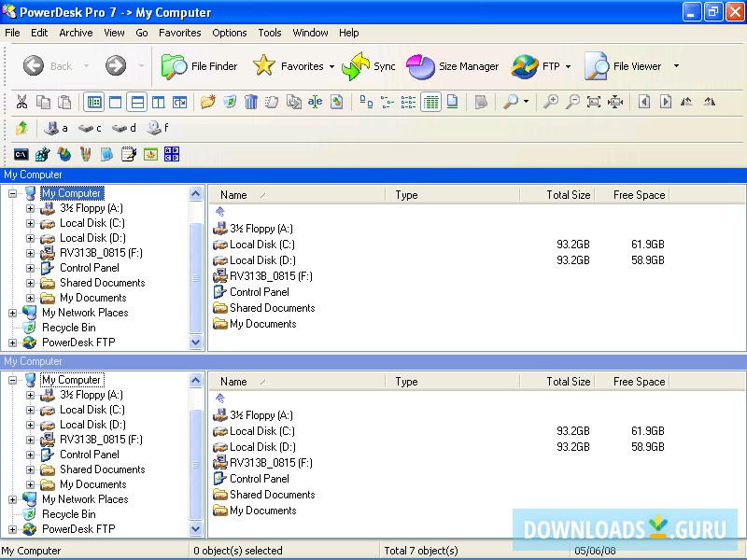
Task: Expand Local Disk (C:) in the folder tree
Action: tap(28, 223)
